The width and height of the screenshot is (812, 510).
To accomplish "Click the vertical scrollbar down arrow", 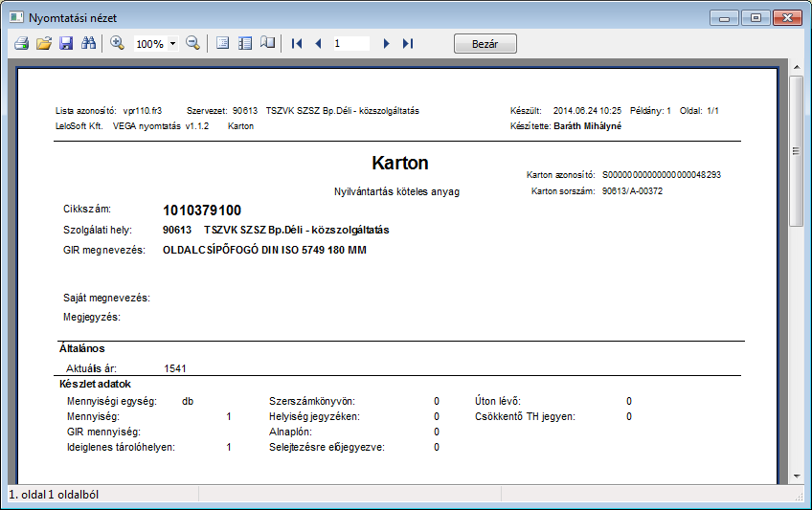I will (x=797, y=477).
